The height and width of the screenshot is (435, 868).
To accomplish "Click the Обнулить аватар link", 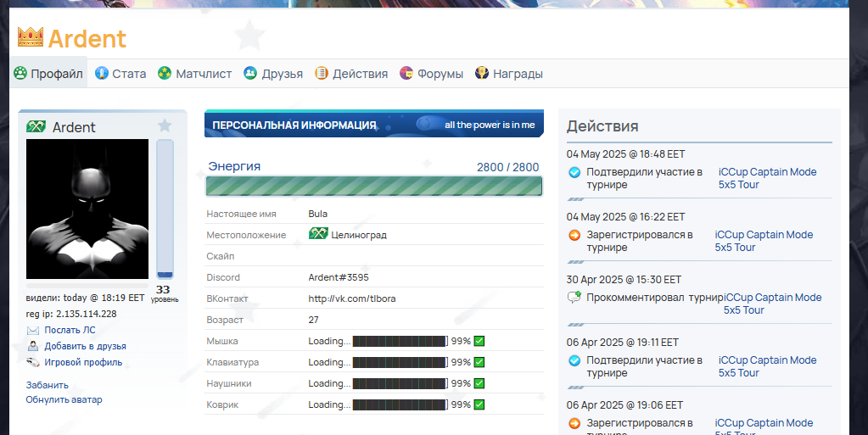I will [64, 399].
